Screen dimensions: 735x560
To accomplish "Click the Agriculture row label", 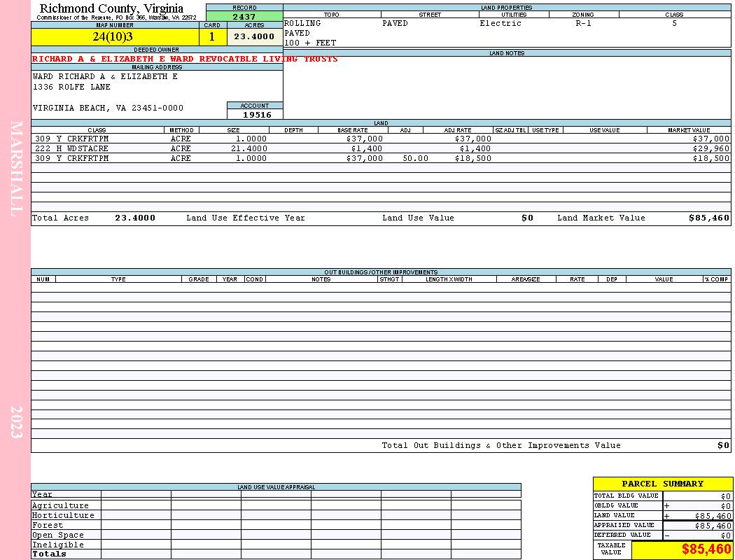I will pyautogui.click(x=60, y=505).
